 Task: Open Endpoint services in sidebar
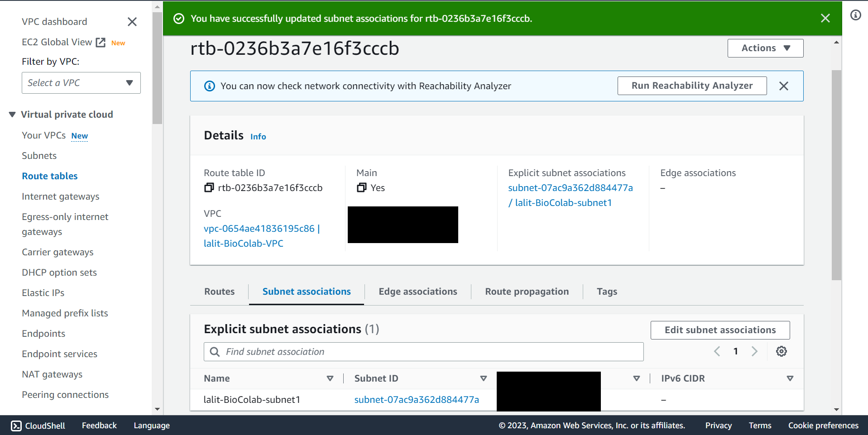(x=59, y=354)
